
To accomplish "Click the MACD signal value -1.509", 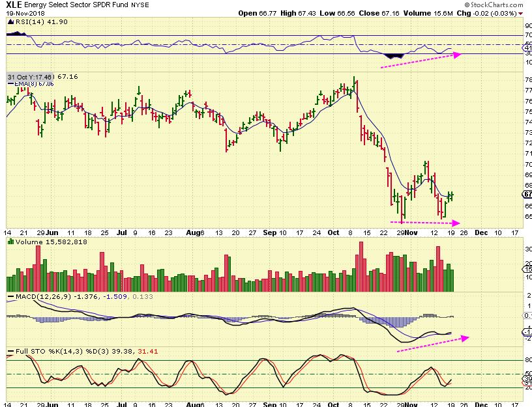I will pyautogui.click(x=115, y=296).
